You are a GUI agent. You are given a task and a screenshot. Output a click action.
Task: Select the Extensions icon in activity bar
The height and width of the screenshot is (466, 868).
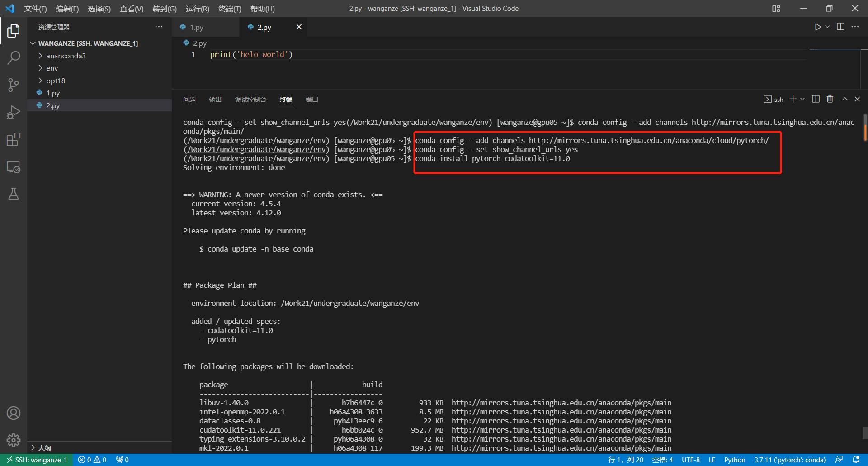14,139
